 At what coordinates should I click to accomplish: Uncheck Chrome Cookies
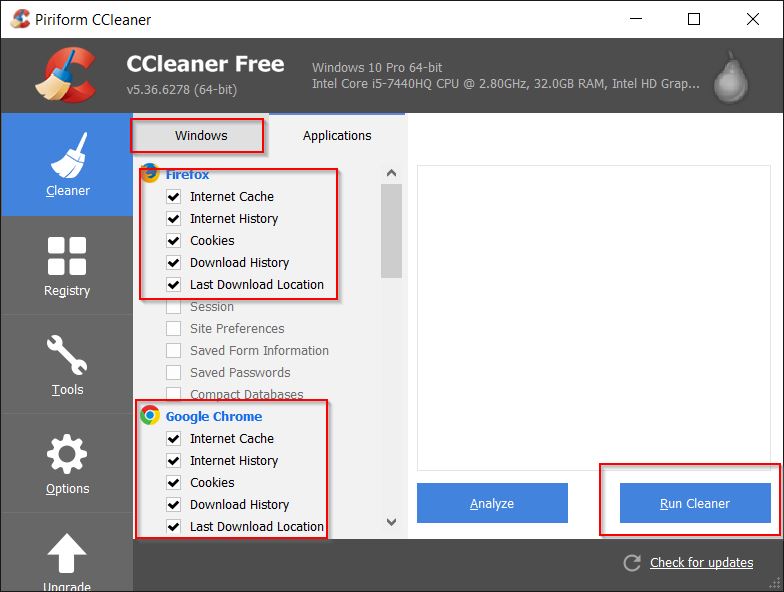click(174, 482)
